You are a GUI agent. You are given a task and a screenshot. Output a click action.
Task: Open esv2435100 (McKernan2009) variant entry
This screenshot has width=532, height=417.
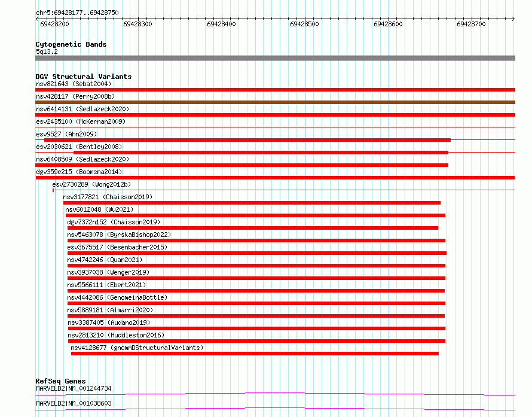(81, 121)
